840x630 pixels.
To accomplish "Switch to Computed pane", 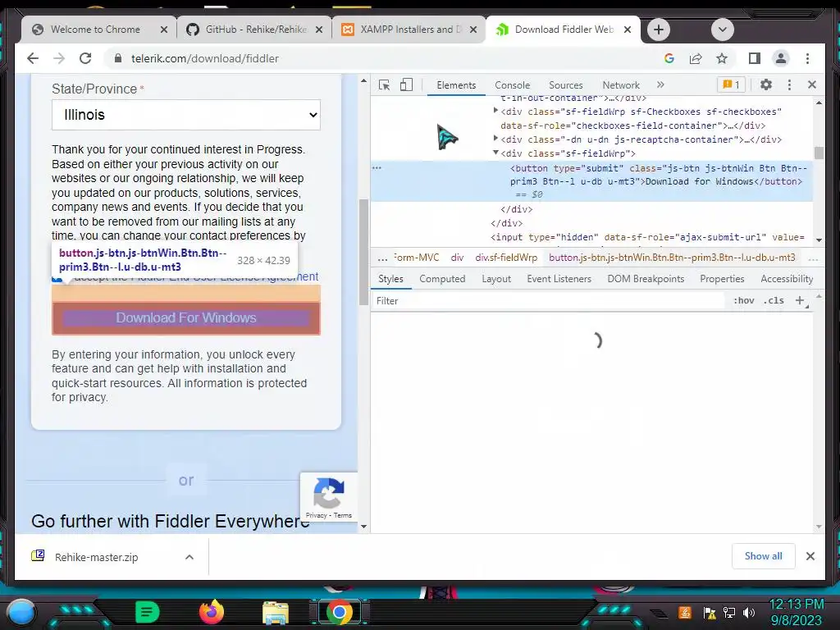I will [x=442, y=279].
